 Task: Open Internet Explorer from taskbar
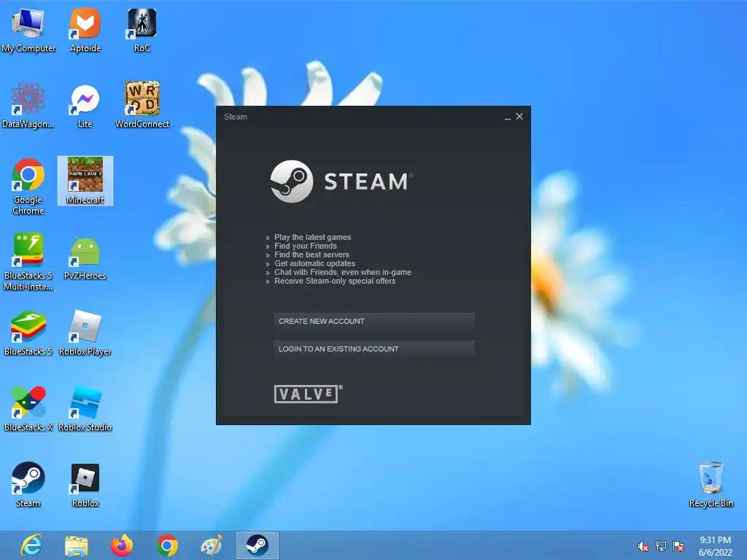(31, 545)
